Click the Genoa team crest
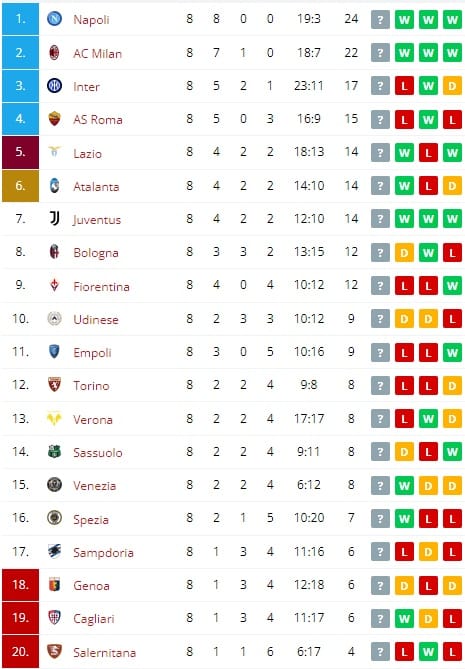465x669 pixels. pos(54,585)
